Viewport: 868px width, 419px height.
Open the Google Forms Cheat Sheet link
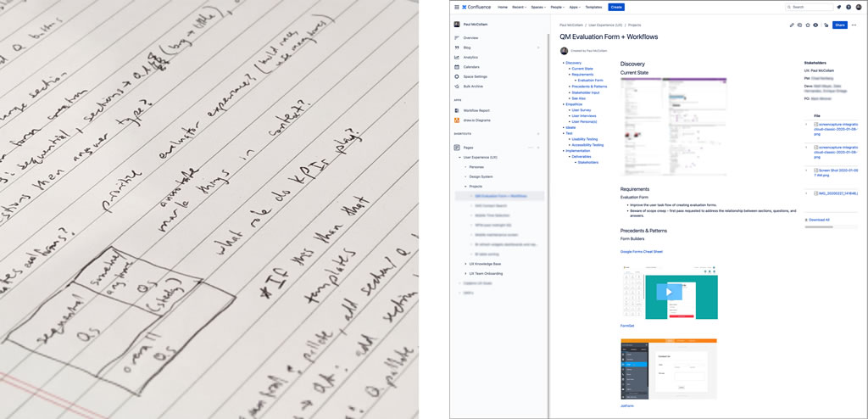click(642, 252)
